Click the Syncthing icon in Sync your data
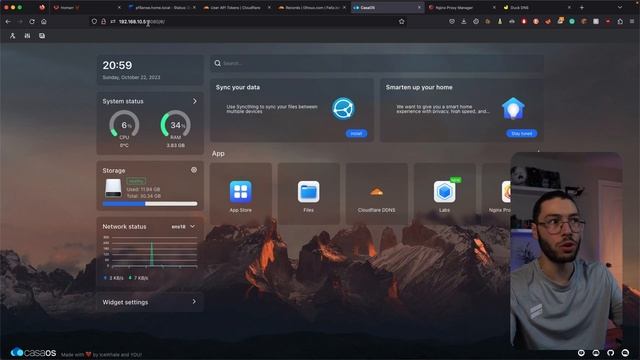640x360 pixels. click(343, 108)
